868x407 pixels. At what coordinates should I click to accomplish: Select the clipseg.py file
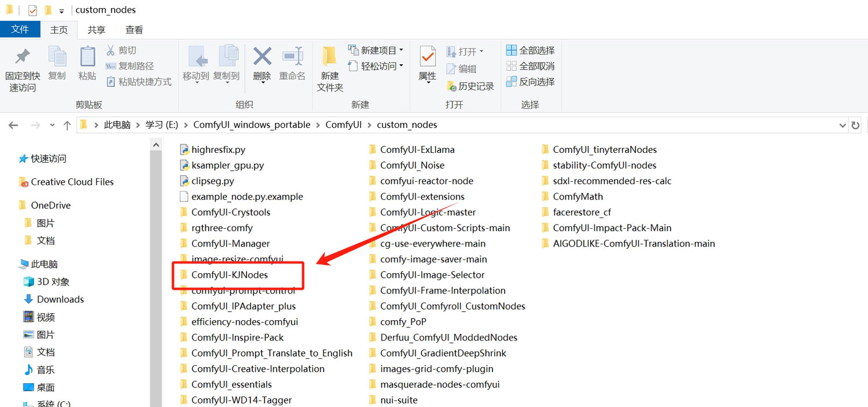tap(207, 181)
